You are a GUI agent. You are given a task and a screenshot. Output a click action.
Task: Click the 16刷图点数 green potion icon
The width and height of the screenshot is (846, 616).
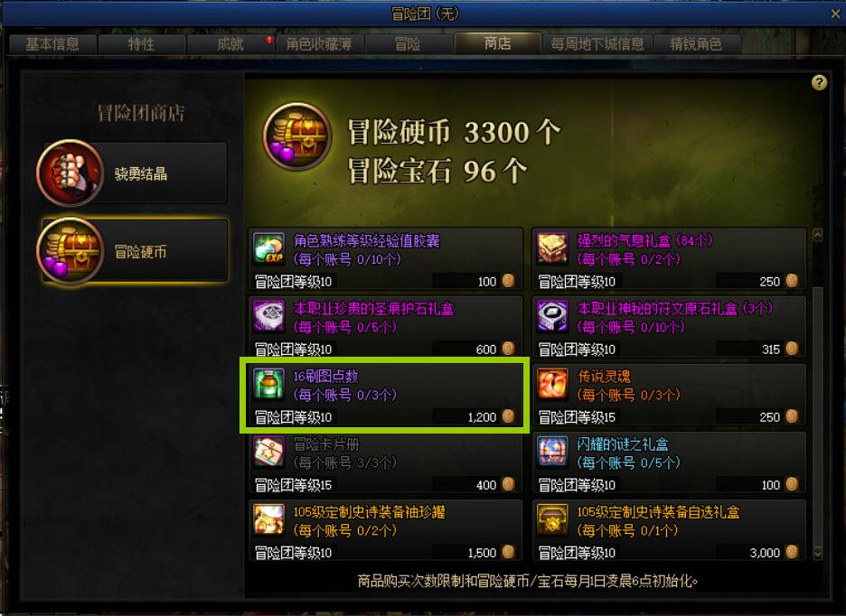[268, 384]
